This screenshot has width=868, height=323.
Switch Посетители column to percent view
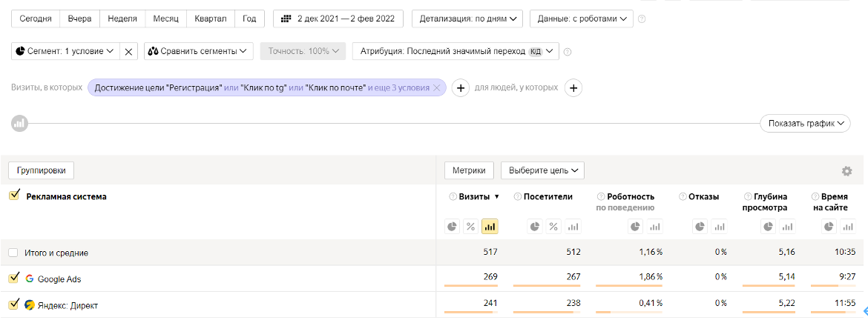(553, 226)
